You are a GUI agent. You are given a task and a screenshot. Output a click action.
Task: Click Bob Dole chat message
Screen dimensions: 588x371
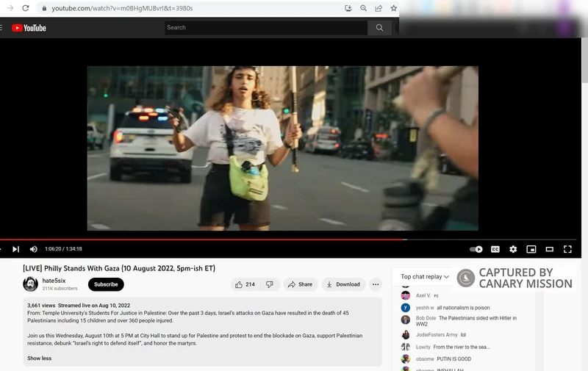(x=466, y=321)
